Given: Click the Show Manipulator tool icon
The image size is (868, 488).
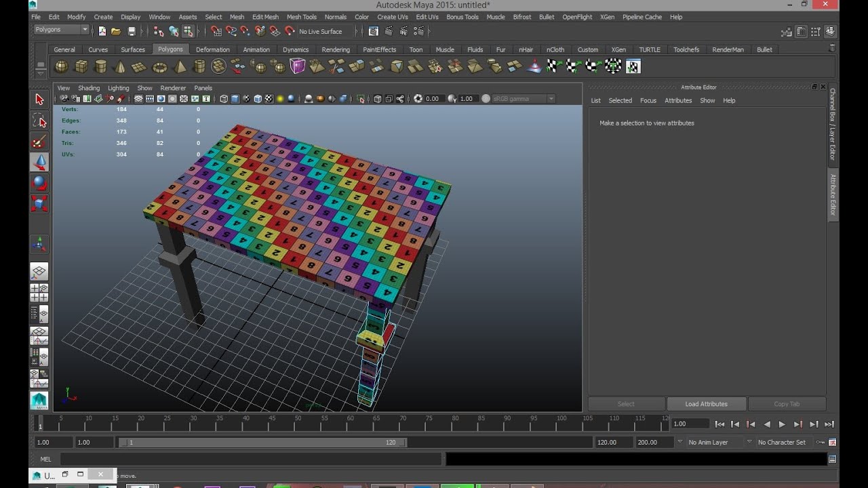Looking at the screenshot, I should coord(39,245).
